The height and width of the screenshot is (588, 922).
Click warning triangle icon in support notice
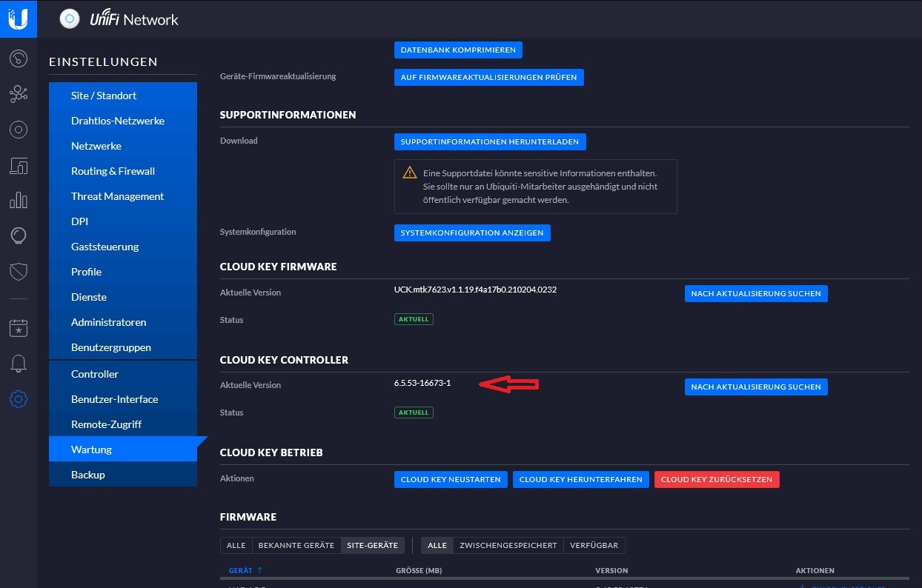409,173
